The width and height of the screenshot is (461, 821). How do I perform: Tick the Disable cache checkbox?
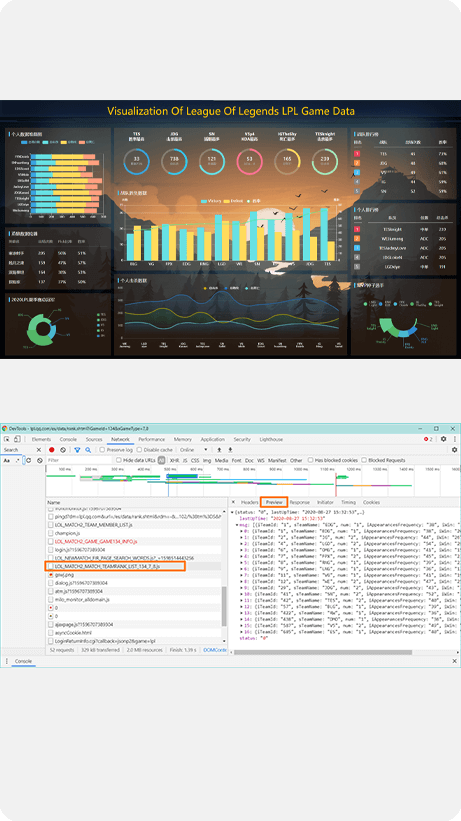coord(139,450)
